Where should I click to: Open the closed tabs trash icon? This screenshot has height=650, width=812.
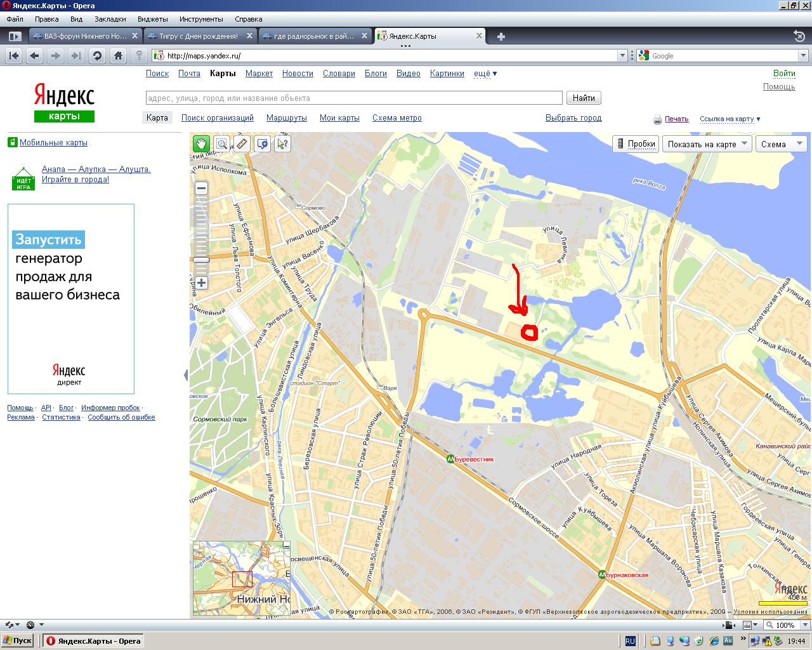coord(799,36)
